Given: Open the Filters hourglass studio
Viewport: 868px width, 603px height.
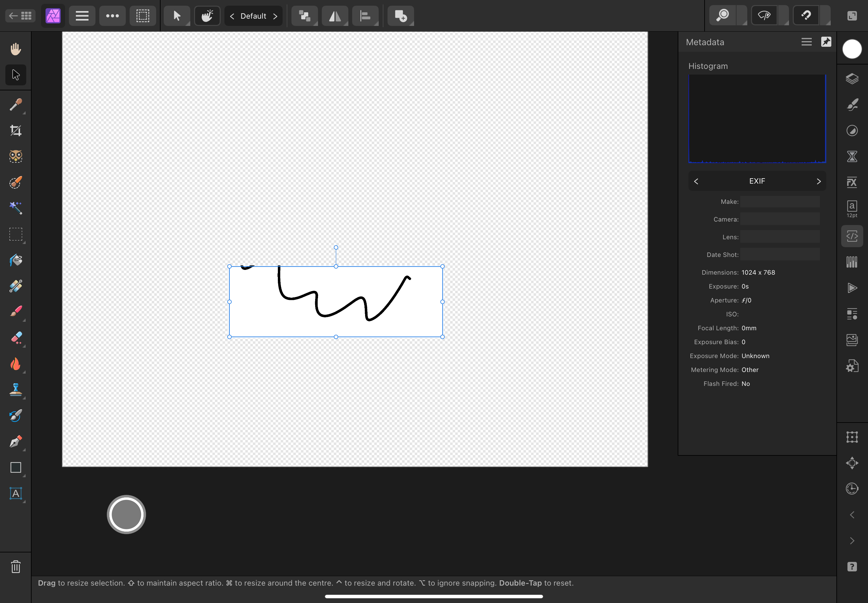Looking at the screenshot, I should tap(852, 156).
